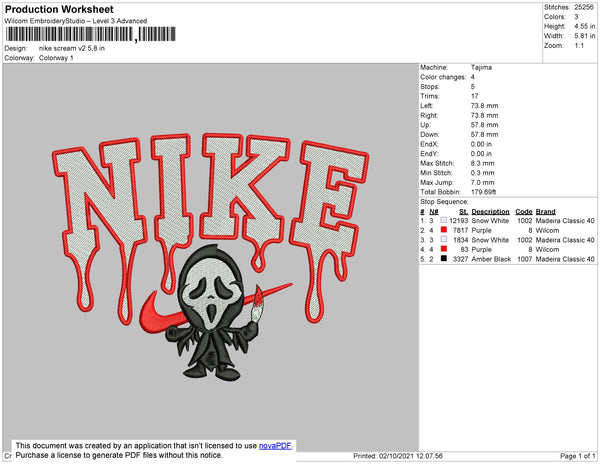Click the Height value '4.55 in'

click(584, 26)
